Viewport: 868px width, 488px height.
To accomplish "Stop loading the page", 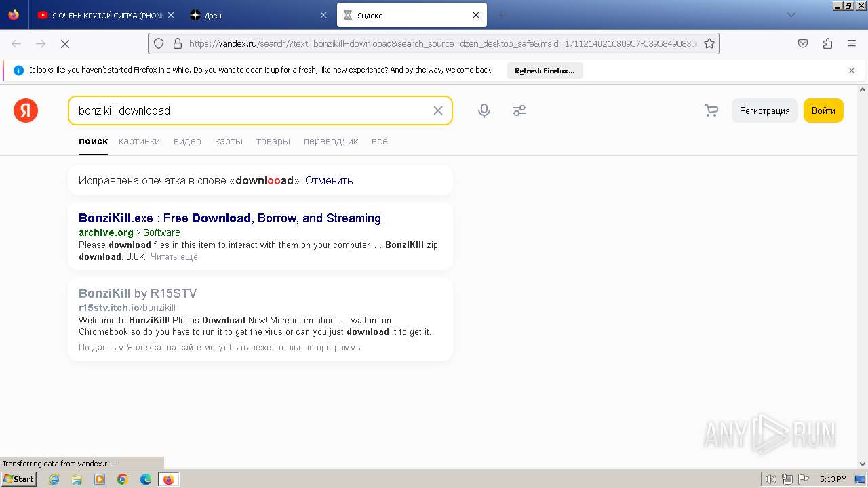I will coord(65,43).
